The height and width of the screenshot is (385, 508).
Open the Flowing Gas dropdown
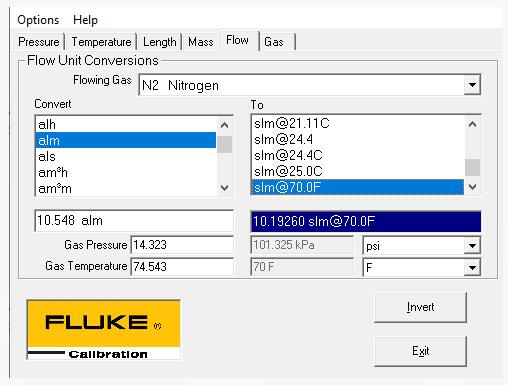pyautogui.click(x=472, y=85)
